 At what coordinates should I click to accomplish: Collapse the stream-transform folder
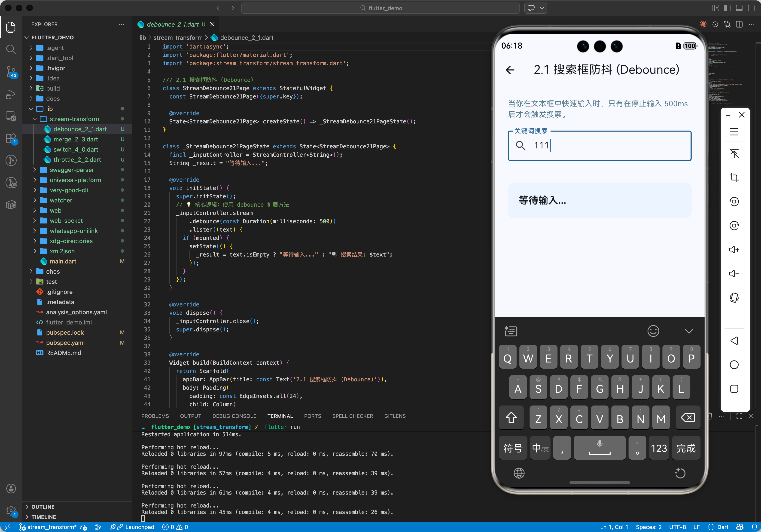(74, 119)
